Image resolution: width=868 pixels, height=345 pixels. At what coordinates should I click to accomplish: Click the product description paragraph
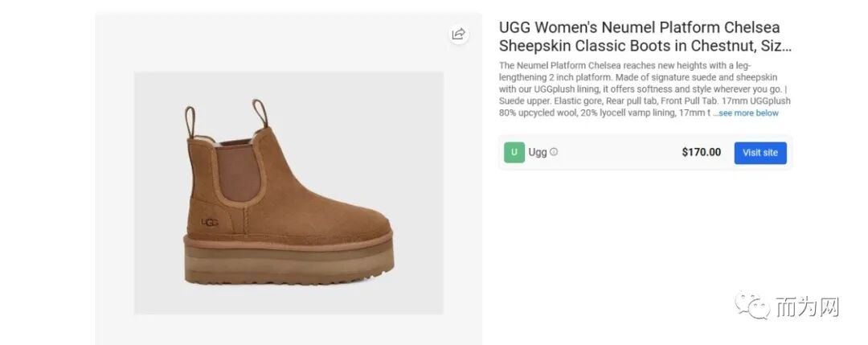pyautogui.click(x=645, y=89)
